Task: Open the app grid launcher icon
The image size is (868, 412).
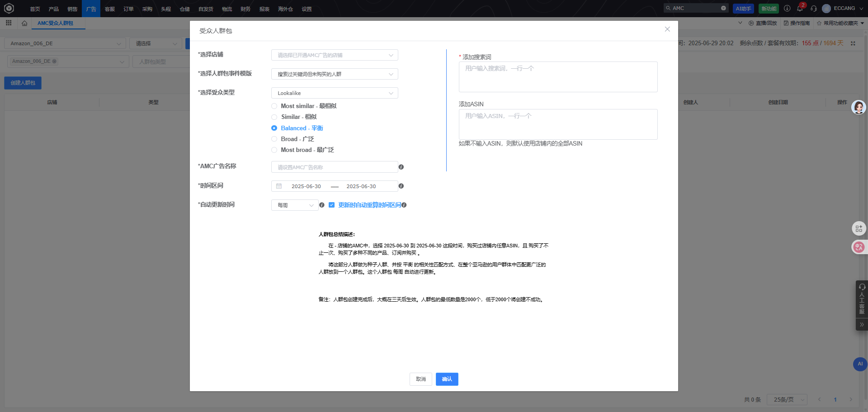Action: click(8, 23)
